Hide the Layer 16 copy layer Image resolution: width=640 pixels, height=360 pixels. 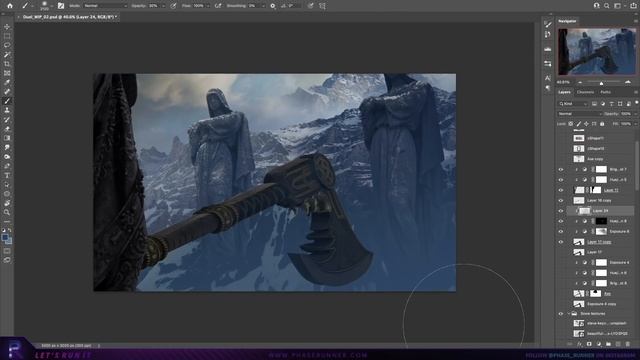(x=561, y=201)
